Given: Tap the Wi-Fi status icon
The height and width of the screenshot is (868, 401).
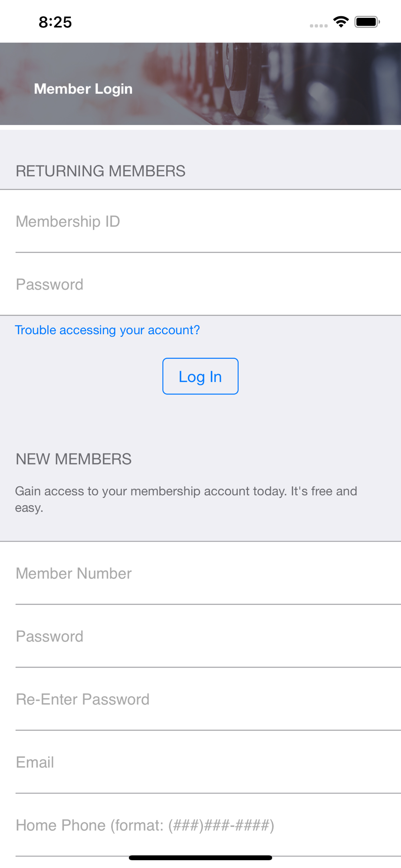Looking at the screenshot, I should point(341,22).
